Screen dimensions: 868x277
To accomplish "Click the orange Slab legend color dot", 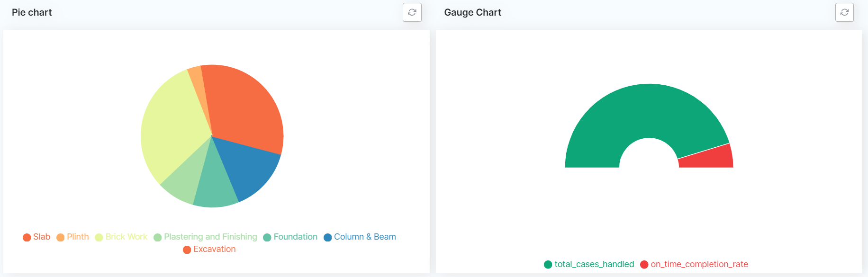I will pyautogui.click(x=27, y=237).
